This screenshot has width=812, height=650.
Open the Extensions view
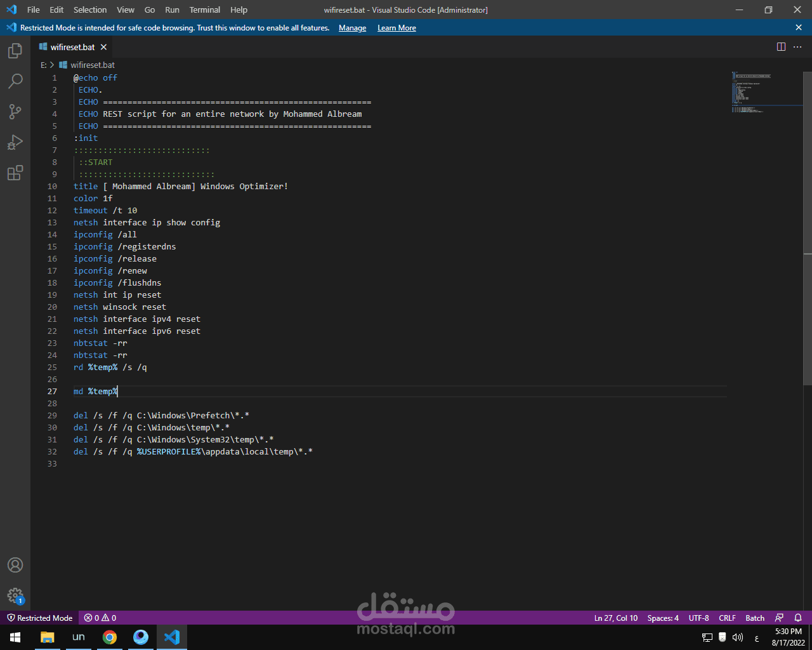click(x=15, y=173)
